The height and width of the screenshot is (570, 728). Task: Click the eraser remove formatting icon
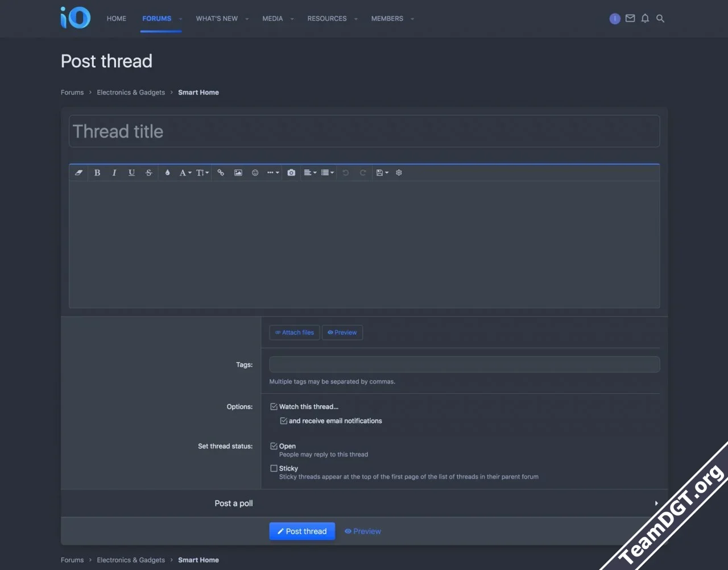pyautogui.click(x=79, y=173)
